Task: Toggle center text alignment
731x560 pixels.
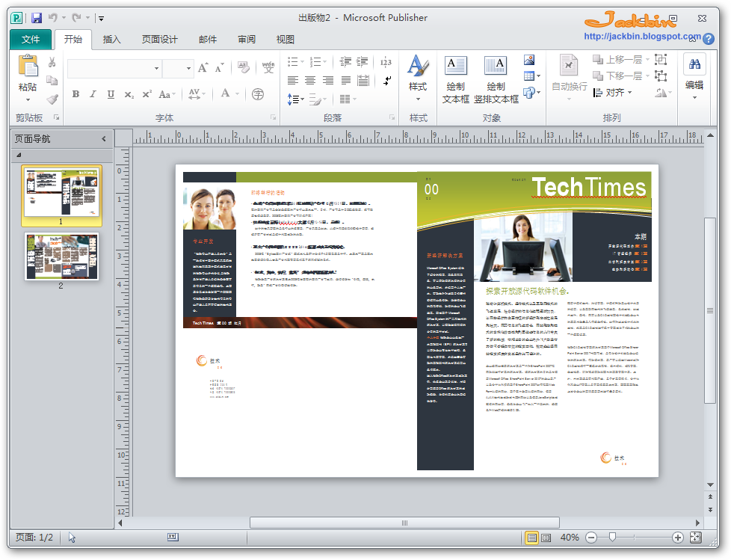Action: [x=310, y=80]
